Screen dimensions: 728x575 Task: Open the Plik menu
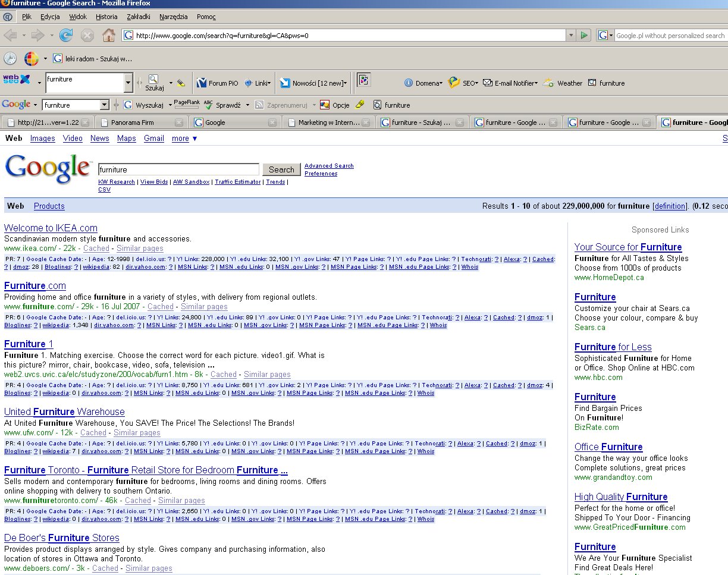(x=26, y=17)
